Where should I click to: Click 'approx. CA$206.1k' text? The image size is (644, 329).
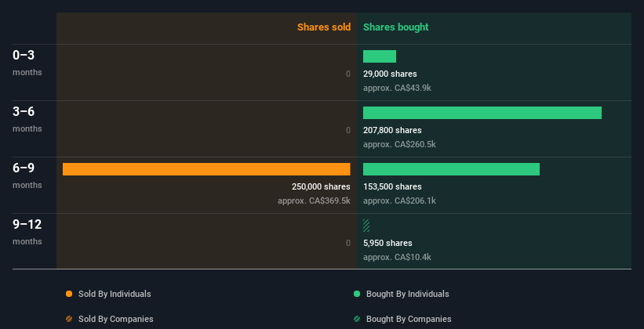pos(399,201)
